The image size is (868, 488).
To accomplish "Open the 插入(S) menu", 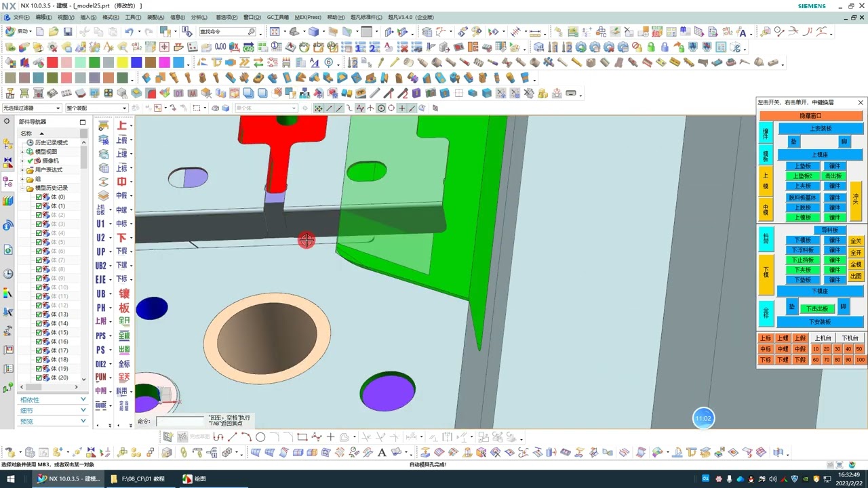I will (x=88, y=17).
